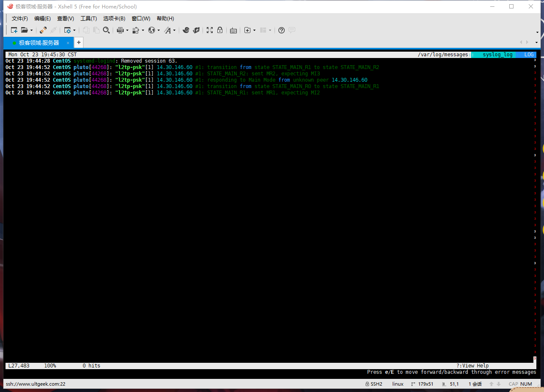Click the color scheme icon
The image size is (544, 392).
tap(136, 30)
